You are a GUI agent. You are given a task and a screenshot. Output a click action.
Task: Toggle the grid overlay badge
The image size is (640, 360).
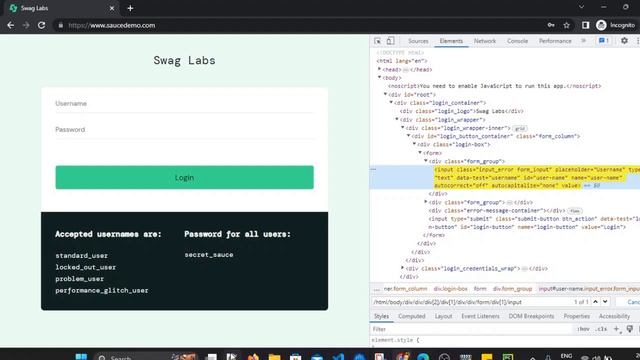pyautogui.click(x=520, y=128)
